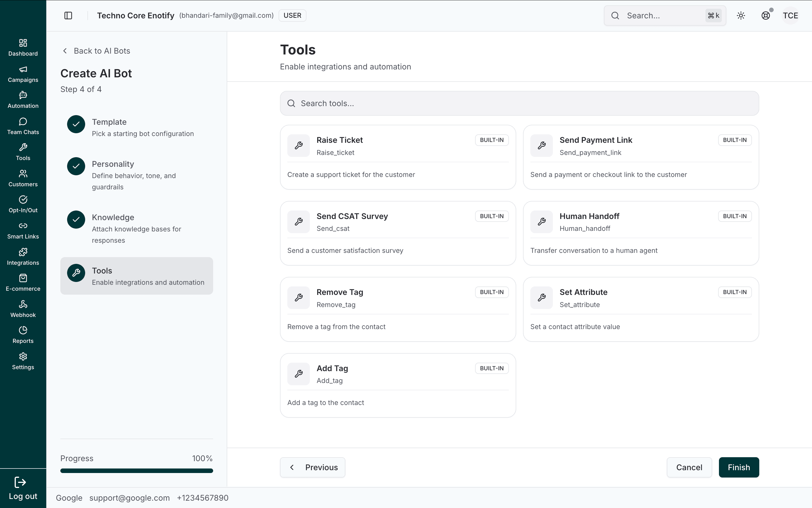Screen dimensions: 812x508
Task: Click BUILT-IN badge on Human Handoff
Action: (734, 216)
